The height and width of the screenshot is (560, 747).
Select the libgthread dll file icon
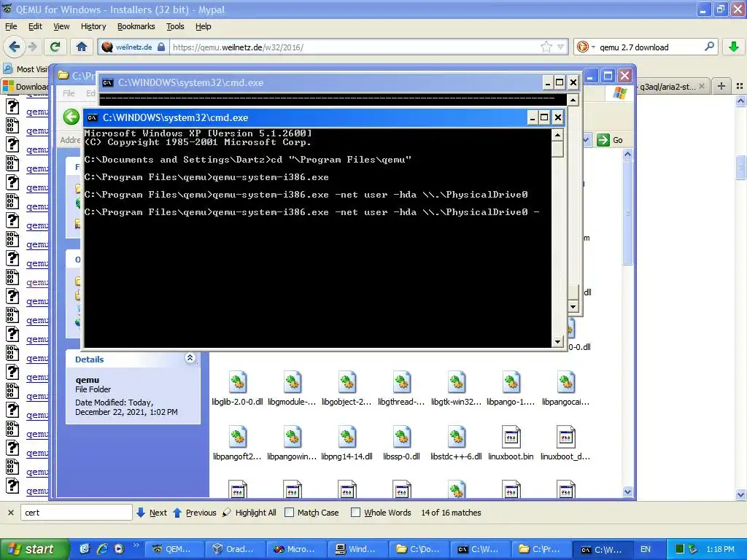pyautogui.click(x=402, y=382)
